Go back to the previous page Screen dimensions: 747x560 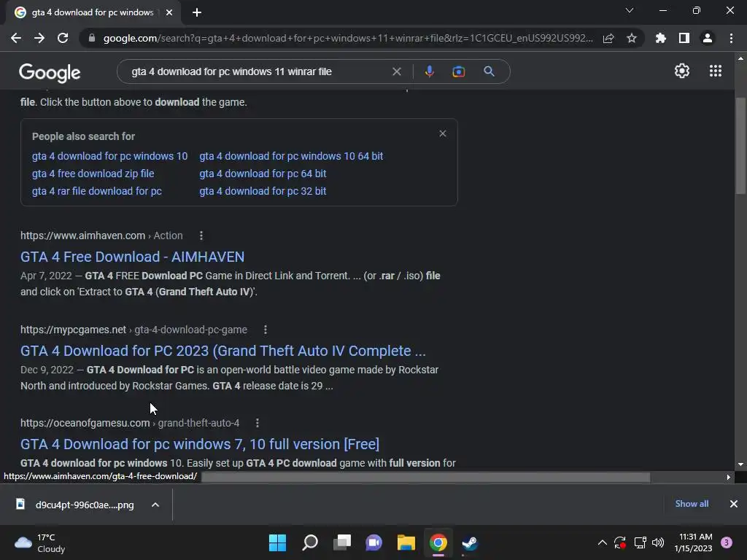(16, 38)
